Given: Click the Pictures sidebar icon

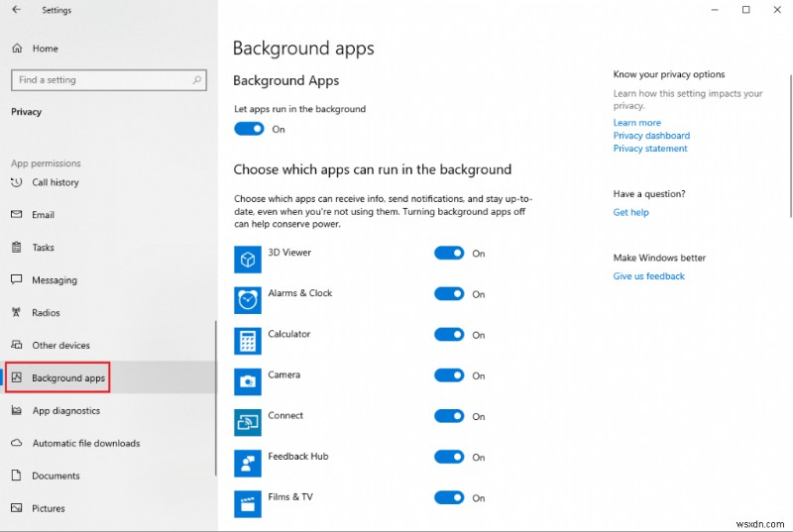Looking at the screenshot, I should click(17, 508).
